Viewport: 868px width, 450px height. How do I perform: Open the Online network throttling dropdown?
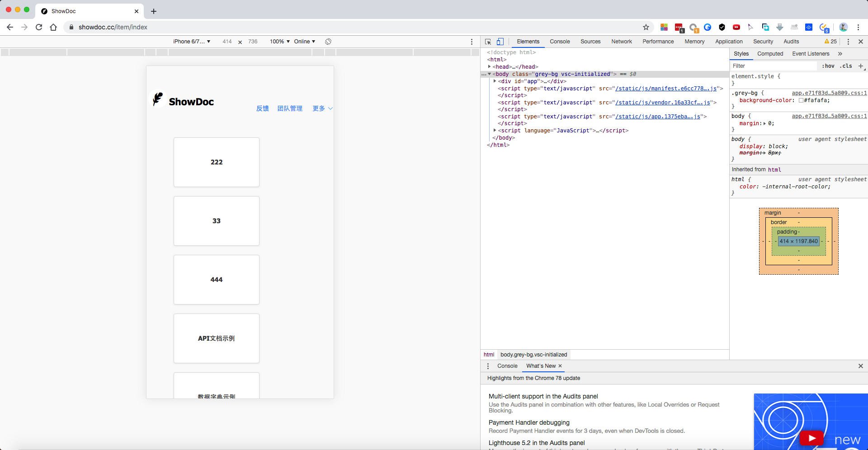pos(304,42)
